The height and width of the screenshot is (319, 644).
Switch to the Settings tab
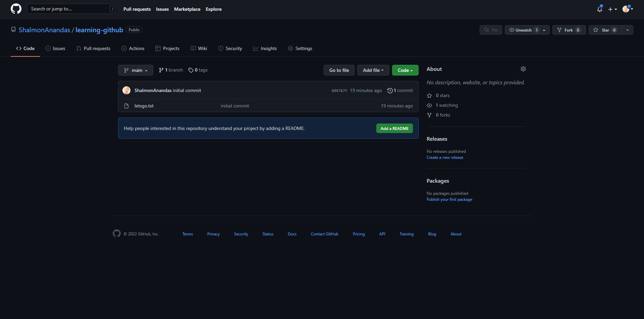coord(300,48)
